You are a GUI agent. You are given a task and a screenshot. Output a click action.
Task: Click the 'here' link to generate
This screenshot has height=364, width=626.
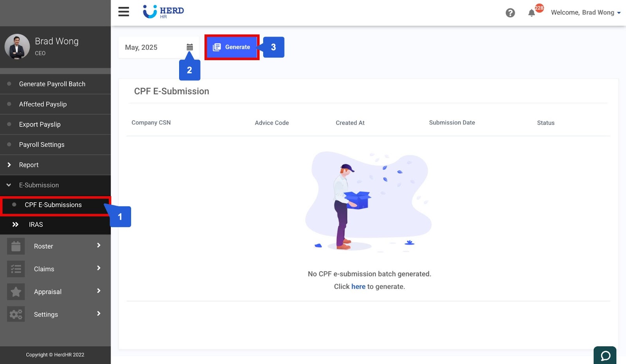click(358, 287)
